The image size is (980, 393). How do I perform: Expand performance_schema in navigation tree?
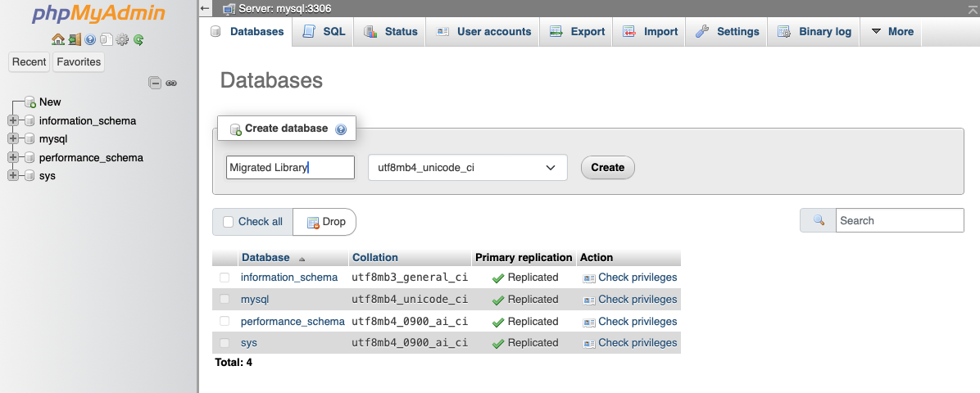tap(12, 157)
